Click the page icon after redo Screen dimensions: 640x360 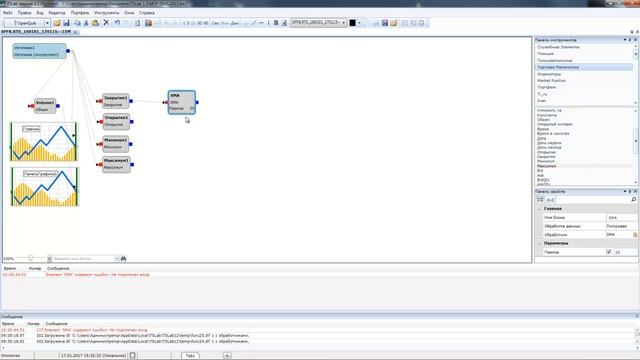point(137,23)
